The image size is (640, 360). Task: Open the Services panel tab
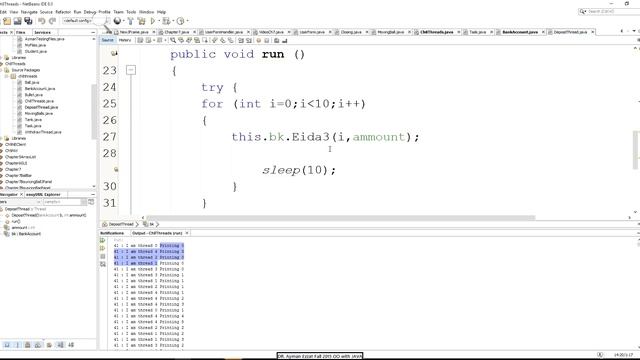pyautogui.click(x=42, y=32)
